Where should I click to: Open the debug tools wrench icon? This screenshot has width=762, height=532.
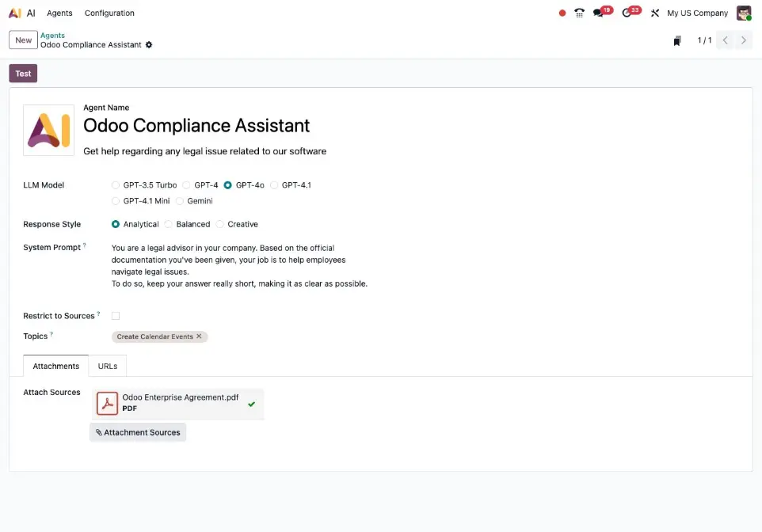(x=655, y=13)
